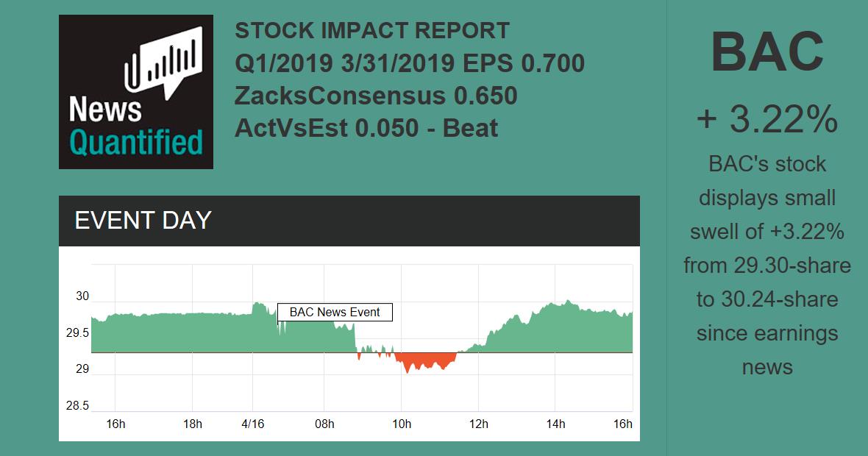This screenshot has width=868, height=456.
Task: Click the stock swell description paragraph
Action: [x=766, y=265]
